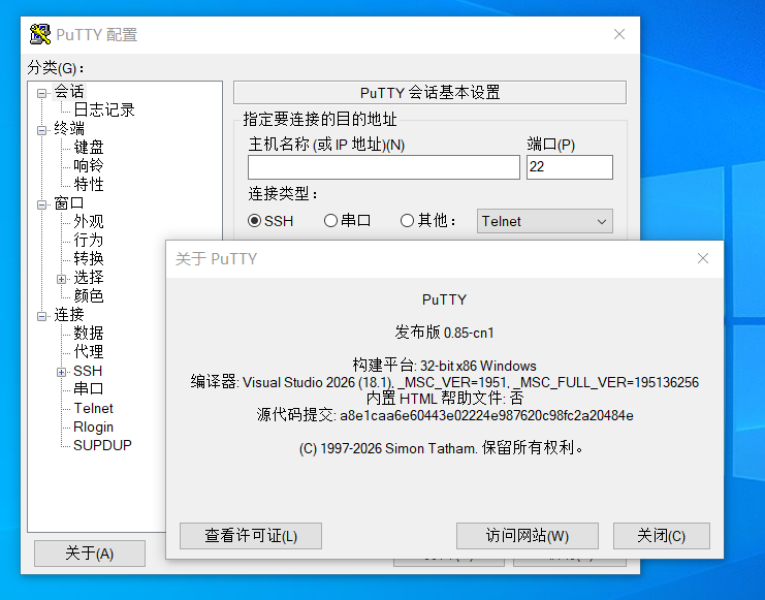765x600 pixels.
Task: Collapse the 窗口 tree node
Action: [42, 205]
